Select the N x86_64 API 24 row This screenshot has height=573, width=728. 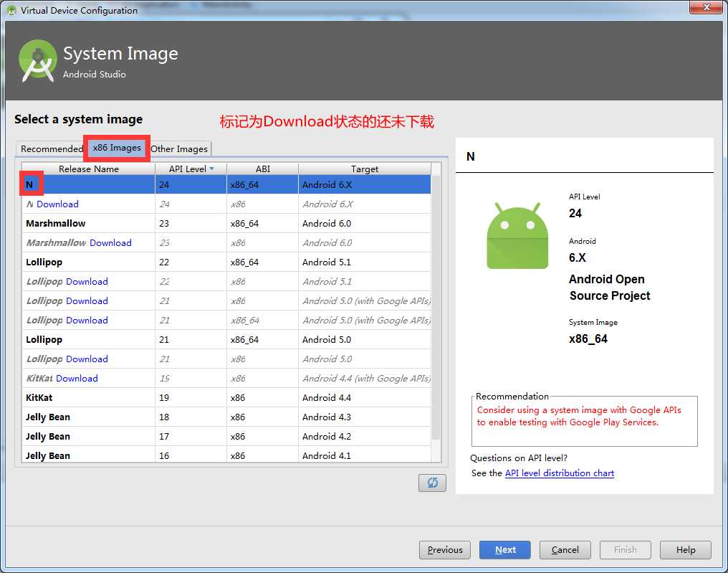pos(226,184)
